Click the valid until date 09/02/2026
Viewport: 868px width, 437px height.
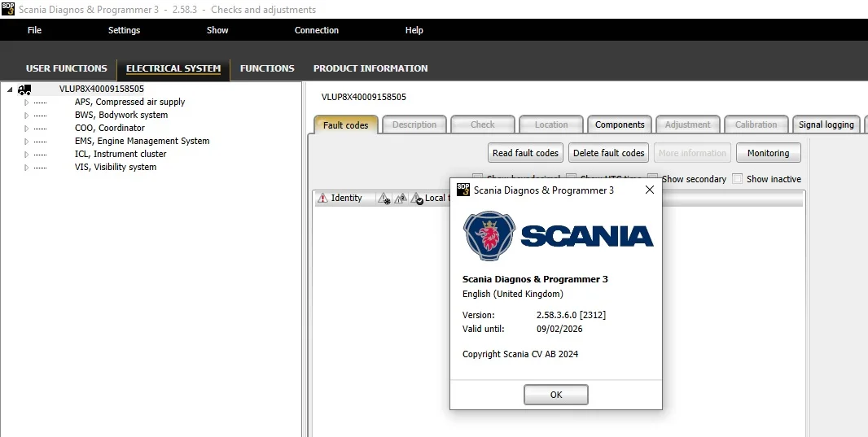(559, 329)
